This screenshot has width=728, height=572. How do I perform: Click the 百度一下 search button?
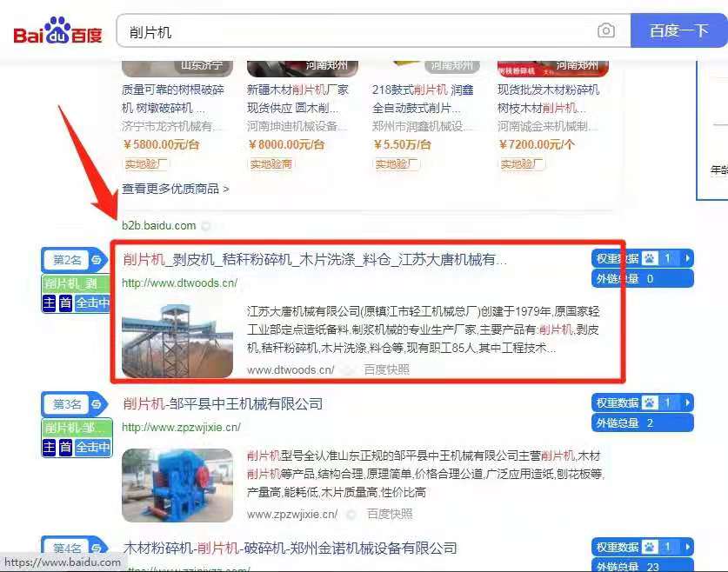(678, 31)
